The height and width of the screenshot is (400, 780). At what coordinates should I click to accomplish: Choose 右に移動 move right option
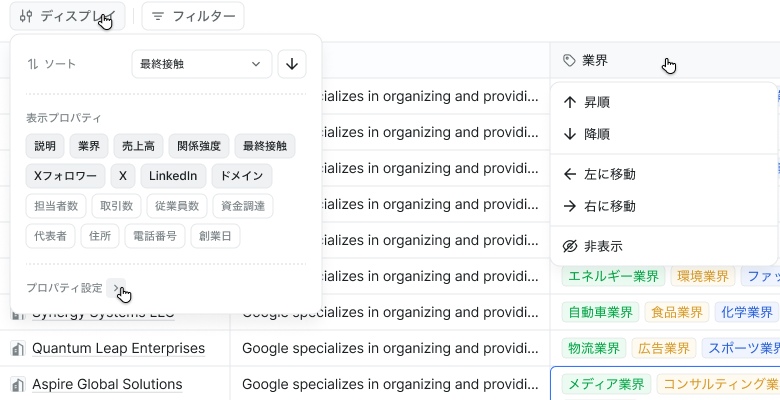[664, 206]
